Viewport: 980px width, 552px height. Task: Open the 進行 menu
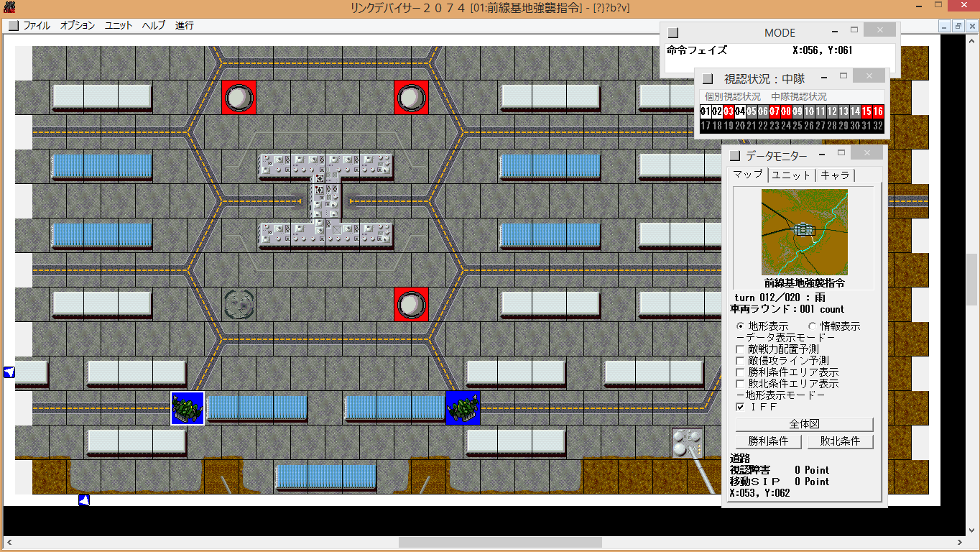185,25
